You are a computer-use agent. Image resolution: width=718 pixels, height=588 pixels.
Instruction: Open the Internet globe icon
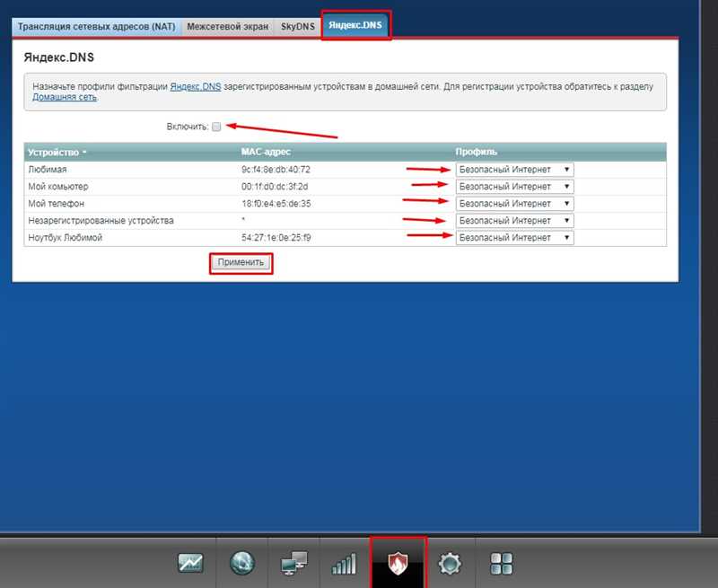[241, 563]
